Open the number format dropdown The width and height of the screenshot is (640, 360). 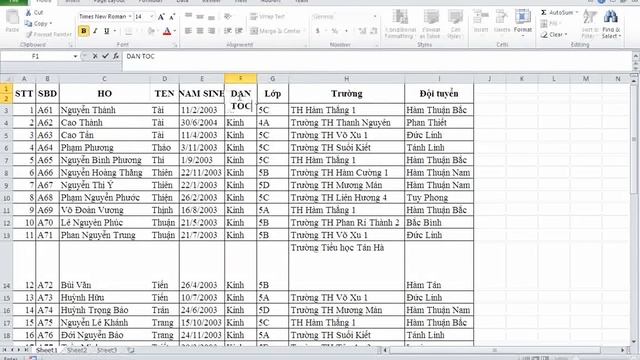pyautogui.click(x=375, y=16)
